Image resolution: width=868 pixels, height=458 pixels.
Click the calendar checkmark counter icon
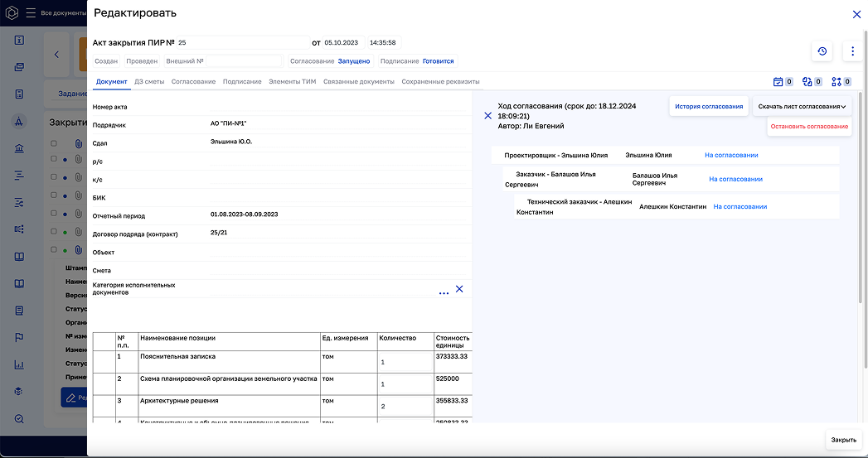click(778, 82)
